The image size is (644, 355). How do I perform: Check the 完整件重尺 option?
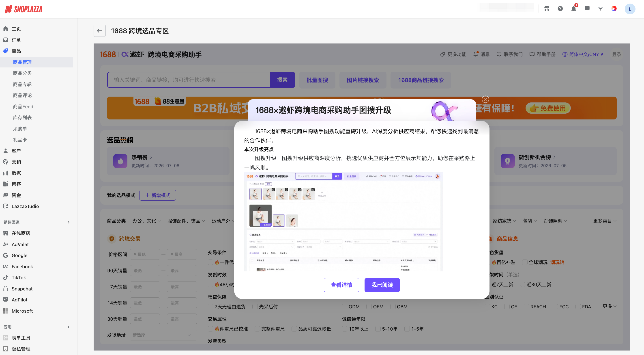point(257,329)
